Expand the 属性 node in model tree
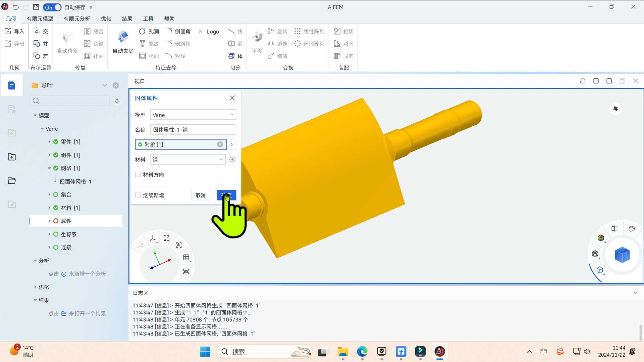Viewport: 644px width, 362px height. [49, 221]
